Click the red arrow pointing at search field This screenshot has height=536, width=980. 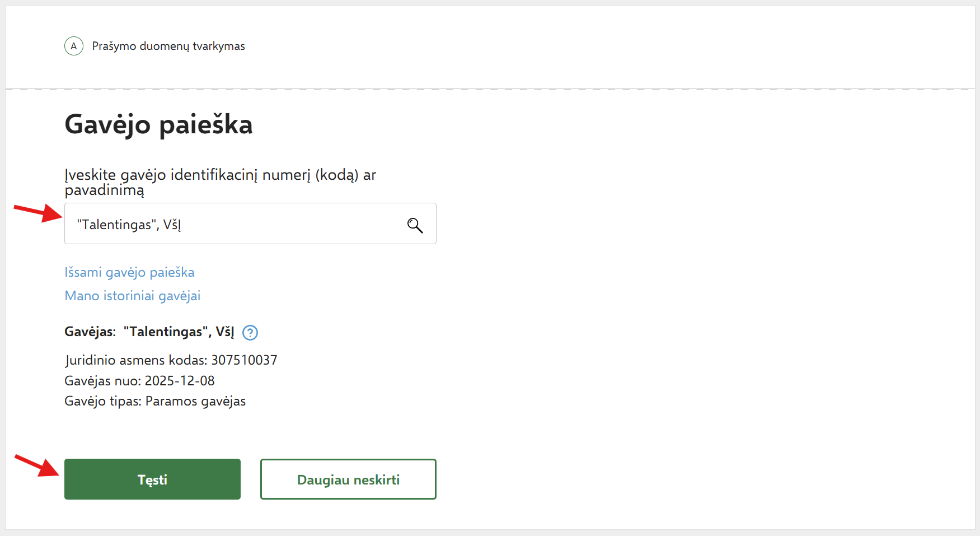(x=38, y=212)
